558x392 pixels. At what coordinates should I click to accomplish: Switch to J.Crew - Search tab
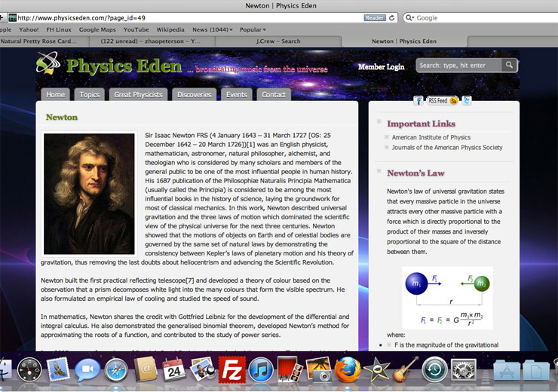pyautogui.click(x=278, y=41)
